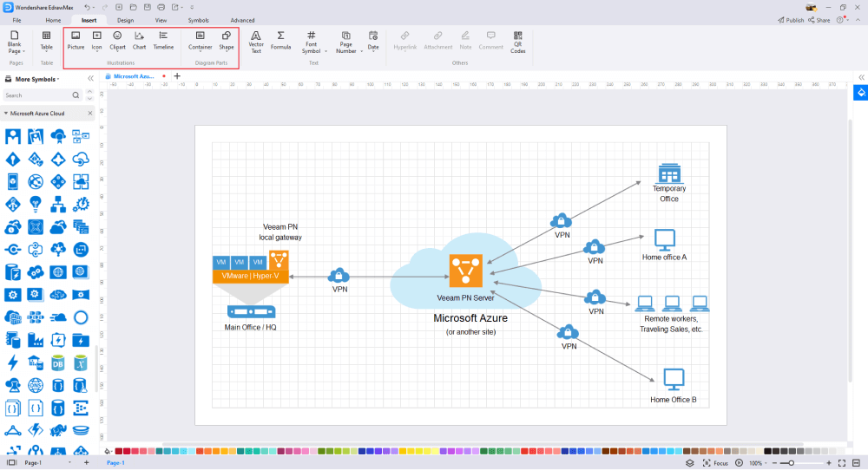Insert a Formula
This screenshot has width=868, height=470.
click(280, 41)
